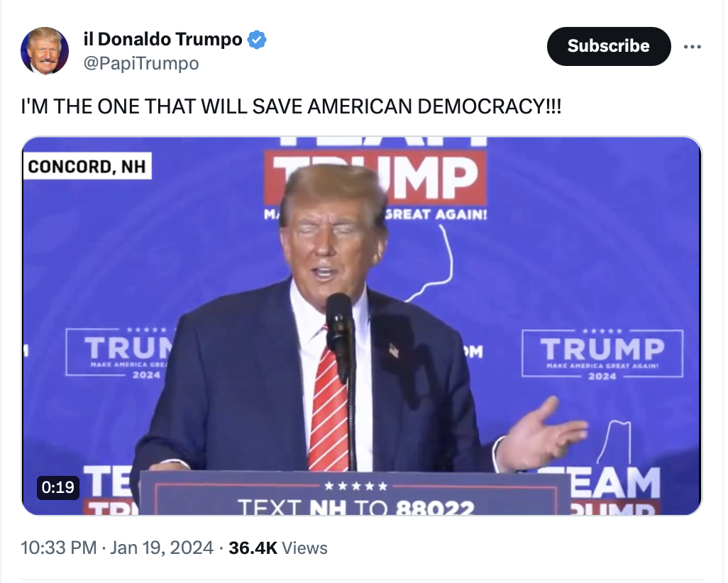Open the 10:33 PM timestamp link
Screen dimensions: 728x583
click(58, 548)
